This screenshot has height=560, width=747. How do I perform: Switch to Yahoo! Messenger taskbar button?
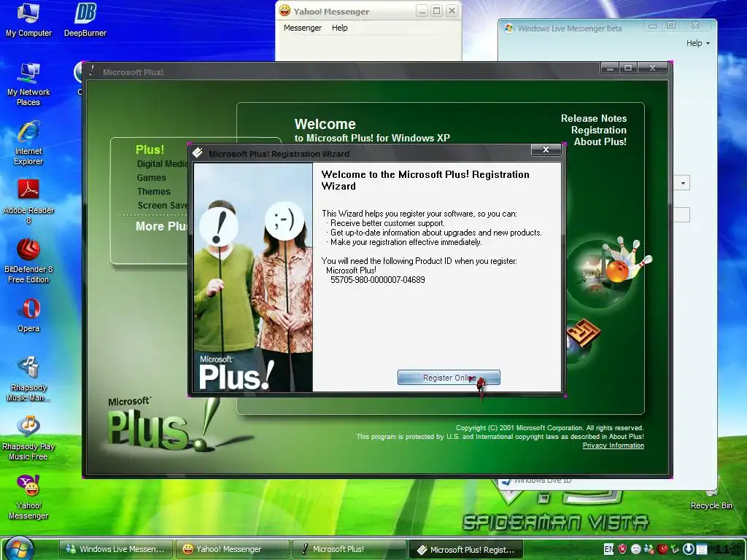pyautogui.click(x=233, y=549)
